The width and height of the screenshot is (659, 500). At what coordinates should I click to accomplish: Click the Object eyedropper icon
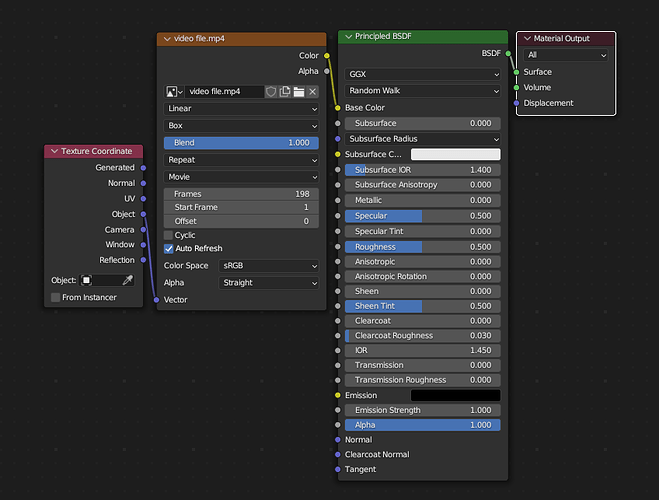127,280
